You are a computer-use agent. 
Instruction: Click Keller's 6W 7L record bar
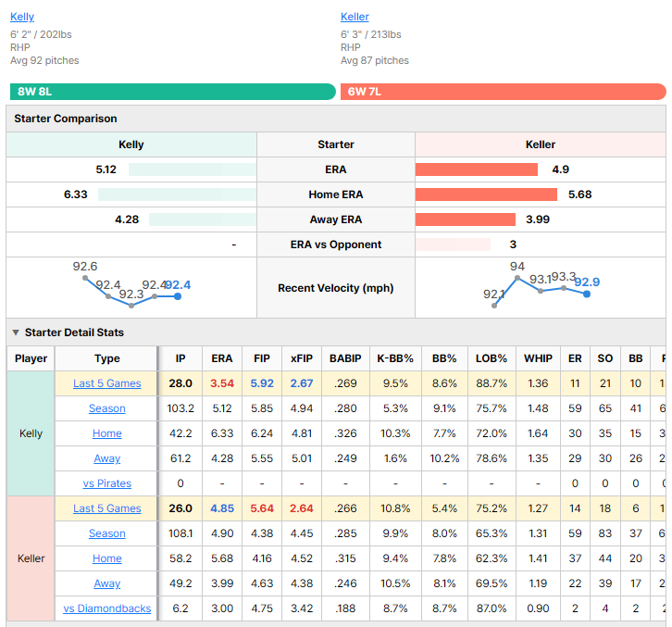tap(504, 92)
